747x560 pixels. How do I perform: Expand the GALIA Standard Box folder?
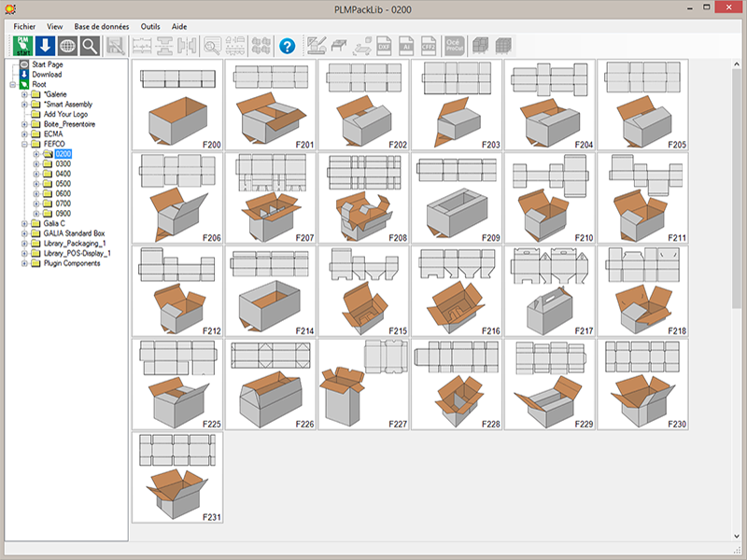coord(24,233)
